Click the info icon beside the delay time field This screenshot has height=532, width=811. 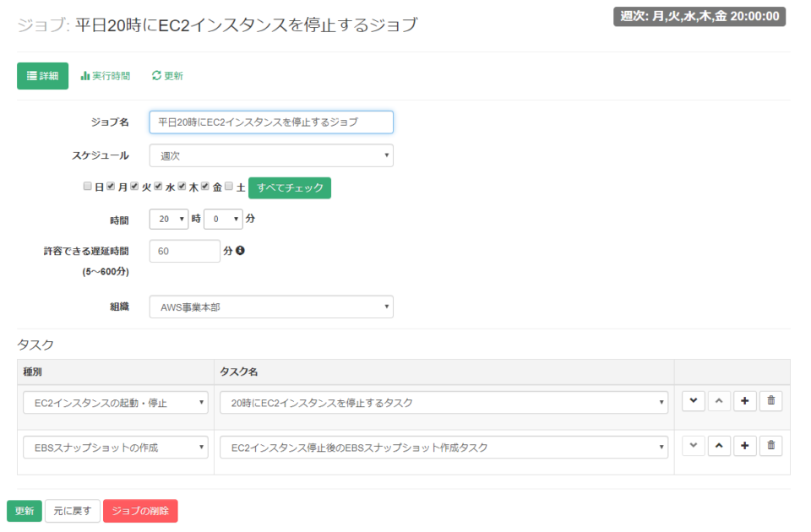(240, 251)
